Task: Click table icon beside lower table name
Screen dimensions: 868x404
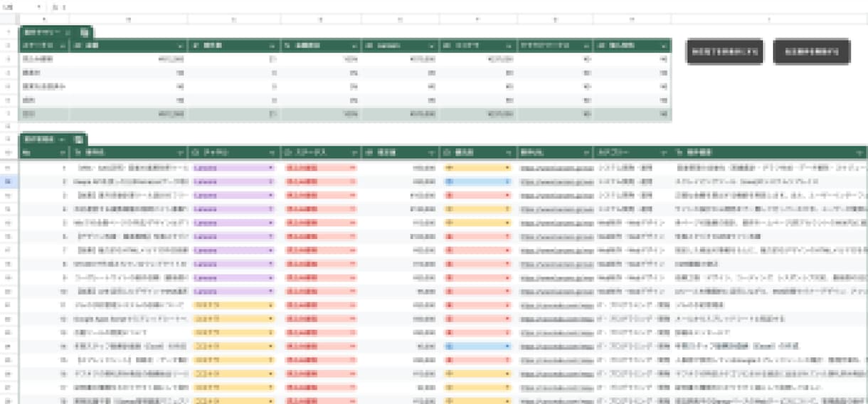Action: (x=78, y=139)
